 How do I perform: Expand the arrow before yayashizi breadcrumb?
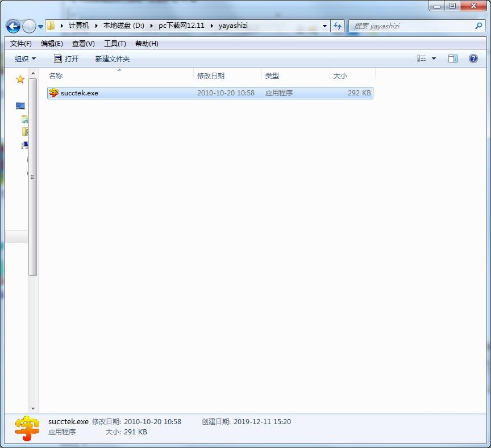[211, 26]
